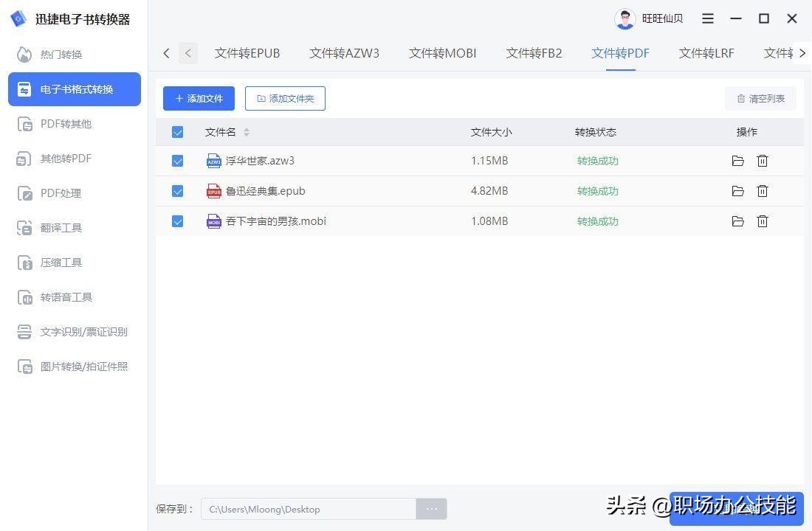Uncheck 浮华世家.azw3 selection
The image size is (812, 531).
(177, 160)
